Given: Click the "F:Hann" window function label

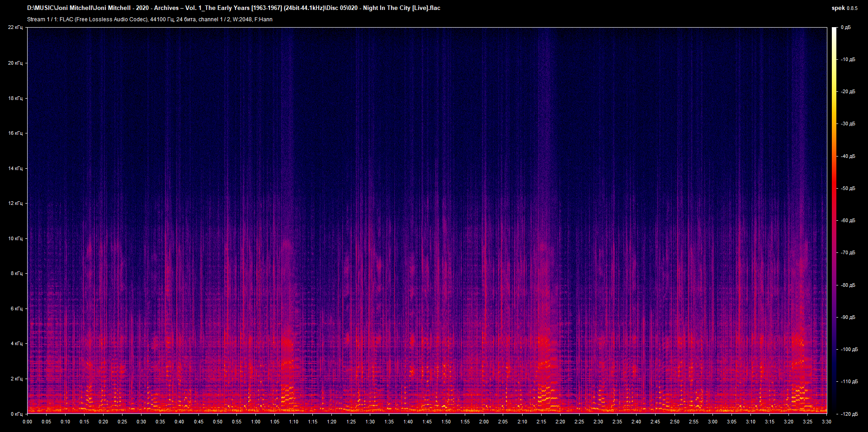Looking at the screenshot, I should point(264,19).
